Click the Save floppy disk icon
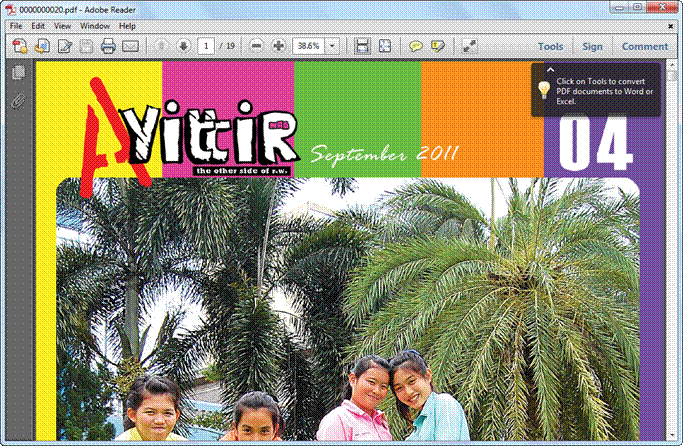Viewport: 683px width, 446px height. point(86,46)
